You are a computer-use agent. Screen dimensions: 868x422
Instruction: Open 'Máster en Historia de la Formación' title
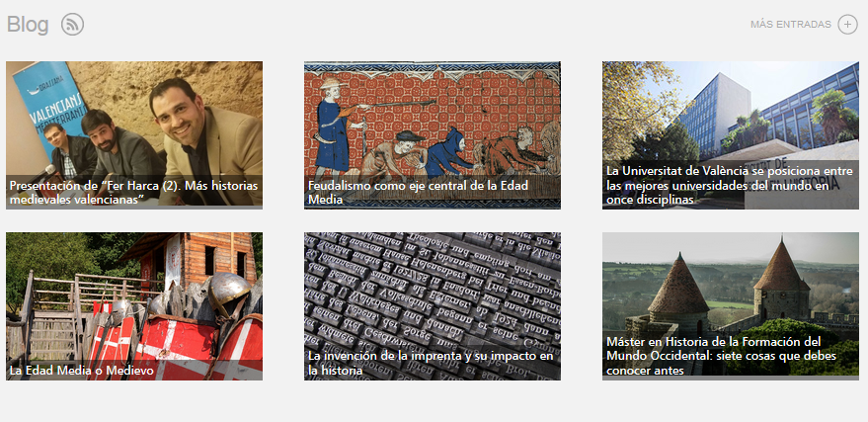(x=721, y=356)
